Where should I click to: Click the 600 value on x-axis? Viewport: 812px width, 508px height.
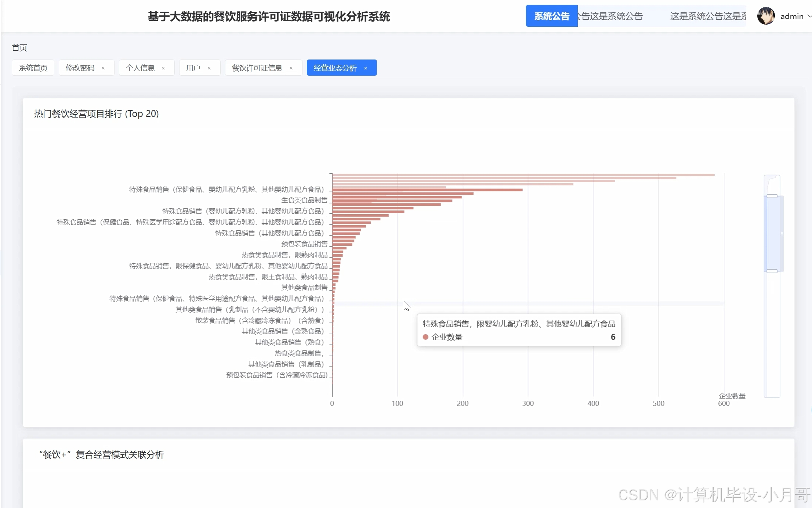point(724,403)
